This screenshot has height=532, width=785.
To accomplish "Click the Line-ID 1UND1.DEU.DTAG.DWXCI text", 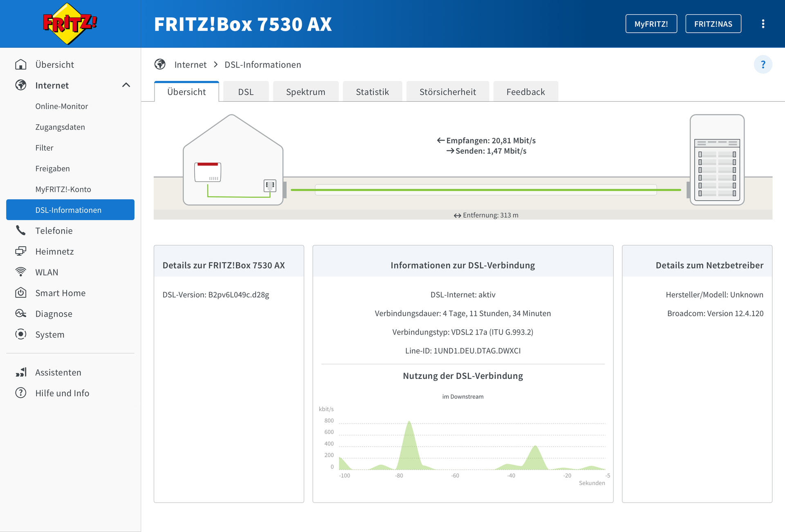I will pos(463,351).
